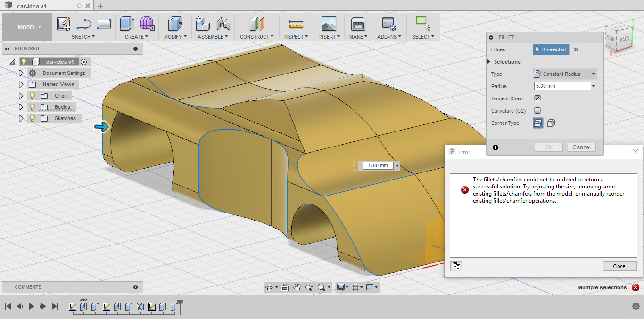The height and width of the screenshot is (319, 644).
Task: Activate the Pan hand tool
Action: coord(297,287)
